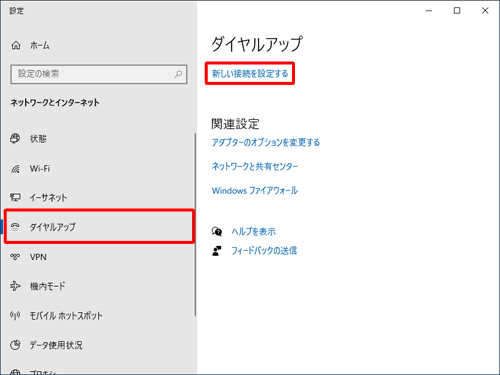Click the VPN icon in sidebar
500x375 pixels.
coord(15,257)
